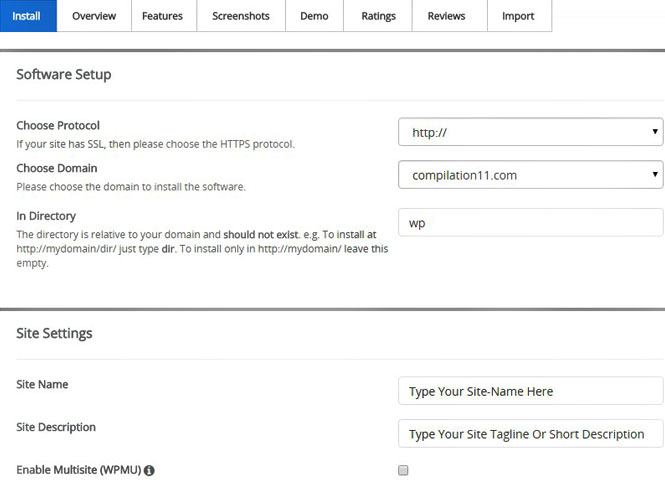Focus the In Directory field containing wp
Screen dimensions: 665x485
click(530, 223)
